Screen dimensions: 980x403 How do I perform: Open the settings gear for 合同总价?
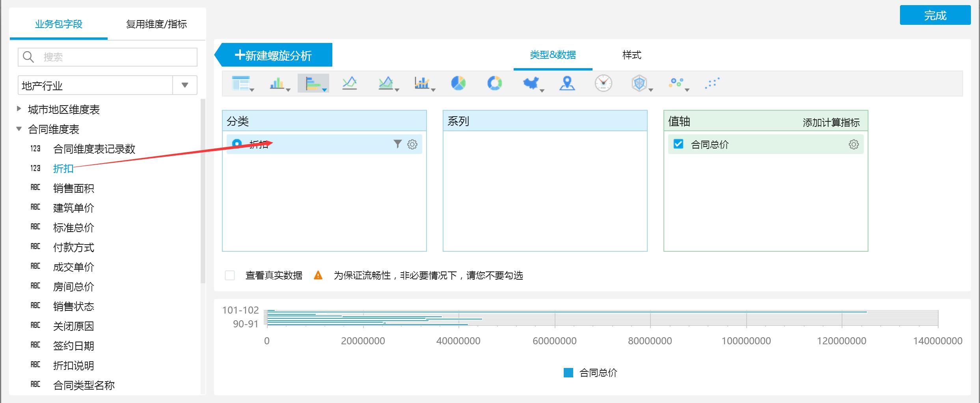(x=854, y=144)
